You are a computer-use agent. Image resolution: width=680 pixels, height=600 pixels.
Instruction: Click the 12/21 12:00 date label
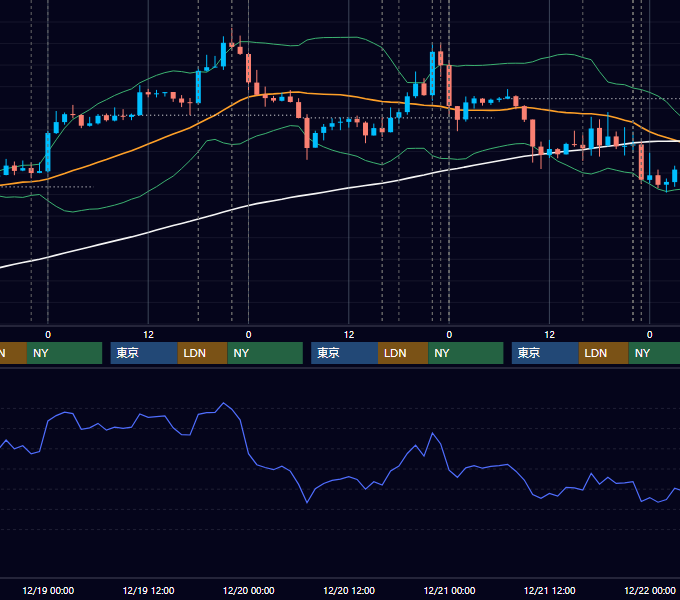click(x=549, y=590)
